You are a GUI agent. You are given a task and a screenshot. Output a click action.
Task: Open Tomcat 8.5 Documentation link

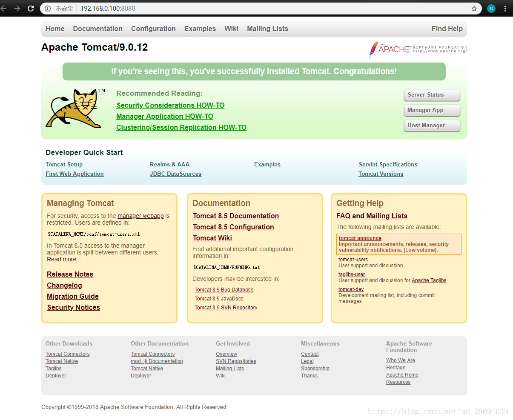click(x=236, y=216)
